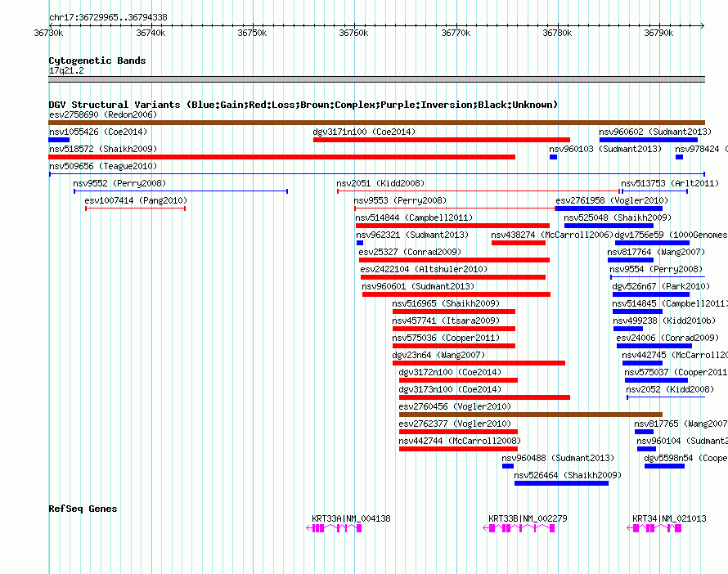This screenshot has height=574, width=728.
Task: Click the KRT33A magenta gene model glyph
Action: click(334, 528)
